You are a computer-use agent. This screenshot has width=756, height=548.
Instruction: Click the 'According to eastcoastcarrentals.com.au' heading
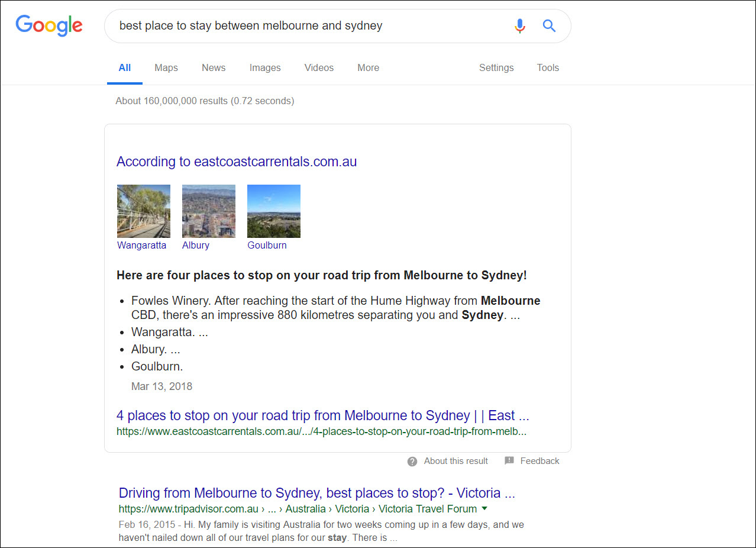(237, 162)
